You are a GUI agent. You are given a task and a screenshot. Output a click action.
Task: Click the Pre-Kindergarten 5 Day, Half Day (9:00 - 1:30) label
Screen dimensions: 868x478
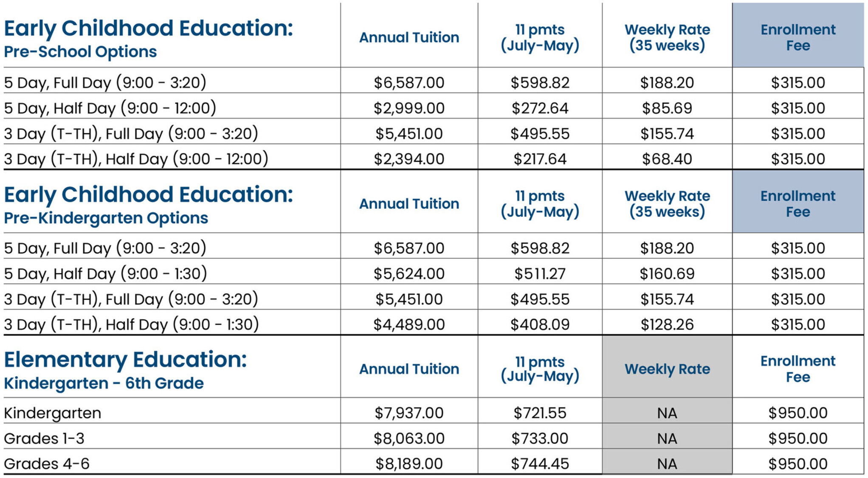click(x=105, y=274)
